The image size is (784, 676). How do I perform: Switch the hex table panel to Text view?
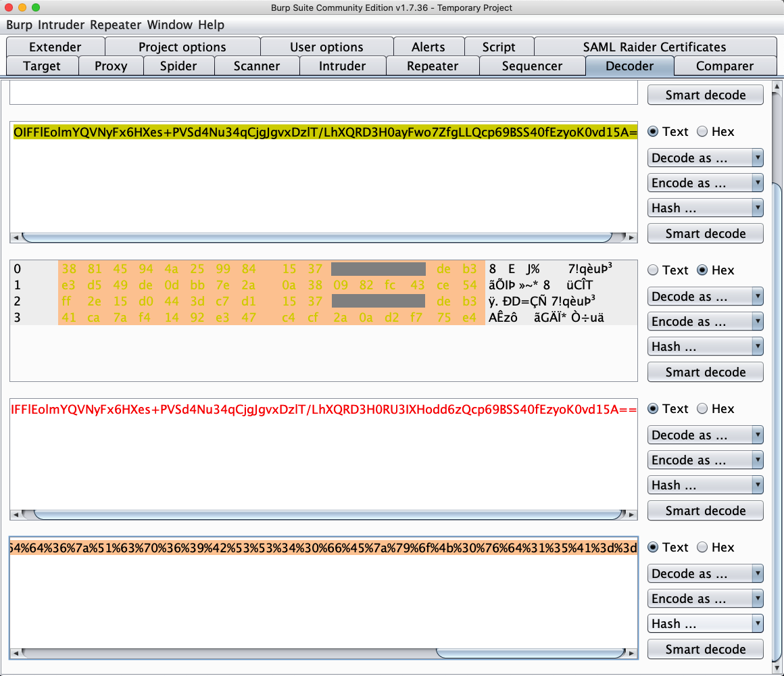654,270
